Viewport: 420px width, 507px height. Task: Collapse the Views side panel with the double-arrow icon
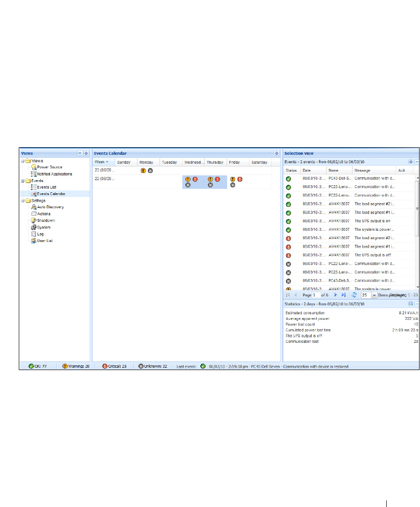tap(80, 153)
